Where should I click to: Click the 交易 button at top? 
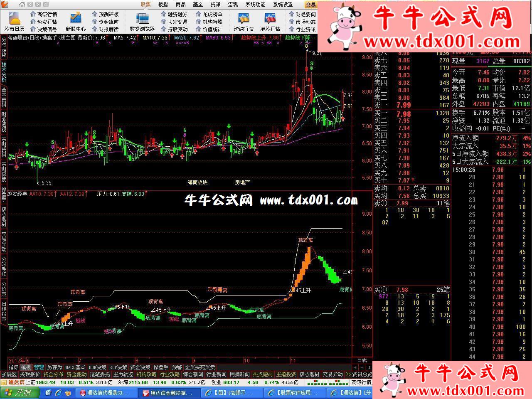point(310,5)
